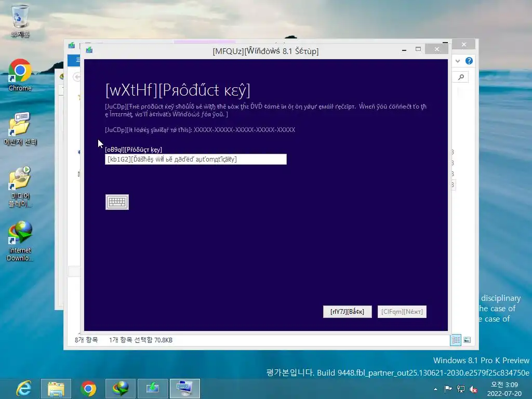532x399 pixels.
Task: Click Explorer back navigation arrow
Action: coord(77,77)
